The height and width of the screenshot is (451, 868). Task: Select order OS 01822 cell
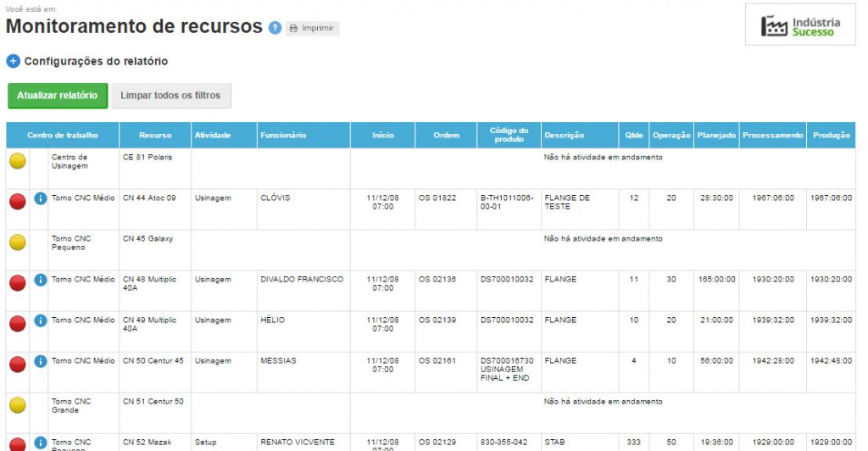[x=437, y=198]
